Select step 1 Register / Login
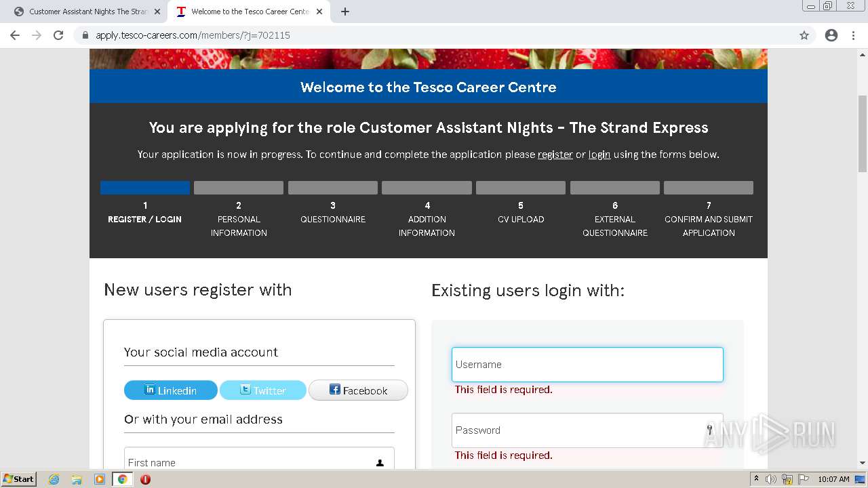Image resolution: width=868 pixels, height=488 pixels. coord(144,212)
